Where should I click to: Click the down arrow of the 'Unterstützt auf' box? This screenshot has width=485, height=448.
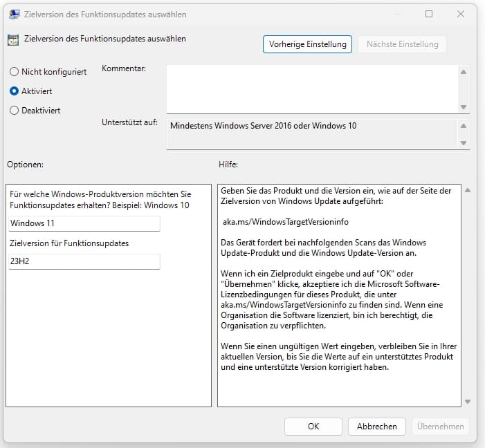[x=464, y=143]
